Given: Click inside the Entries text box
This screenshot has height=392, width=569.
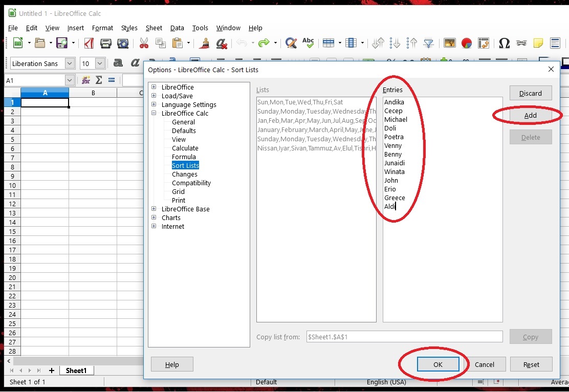Looking at the screenshot, I should pos(443,209).
